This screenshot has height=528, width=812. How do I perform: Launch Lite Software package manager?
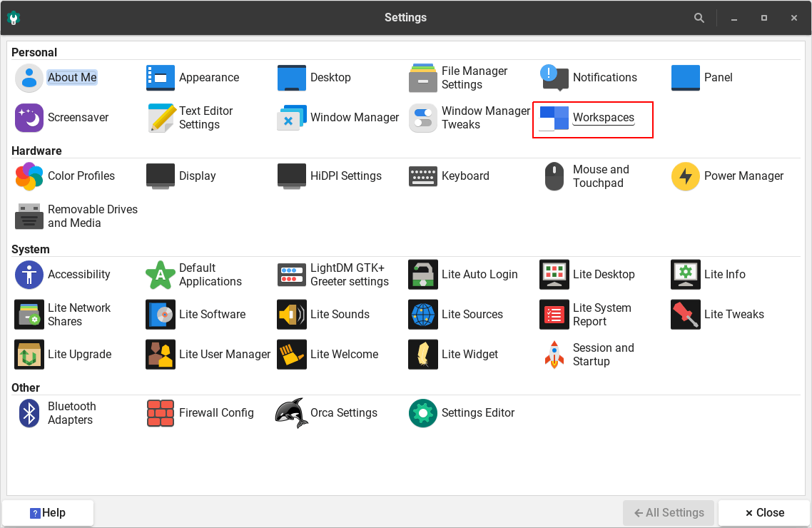161,315
